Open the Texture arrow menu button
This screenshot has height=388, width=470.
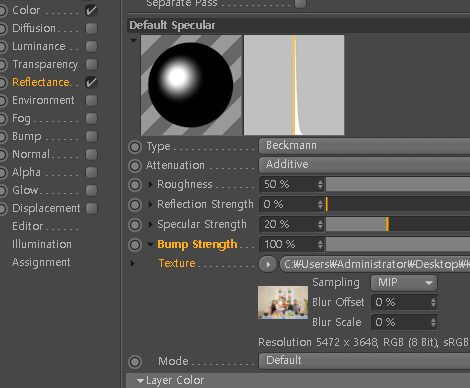268,265
